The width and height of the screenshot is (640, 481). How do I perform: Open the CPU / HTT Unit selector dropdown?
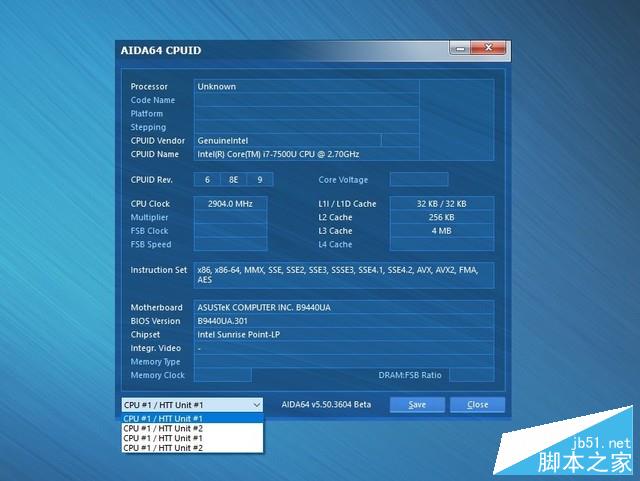pos(192,405)
